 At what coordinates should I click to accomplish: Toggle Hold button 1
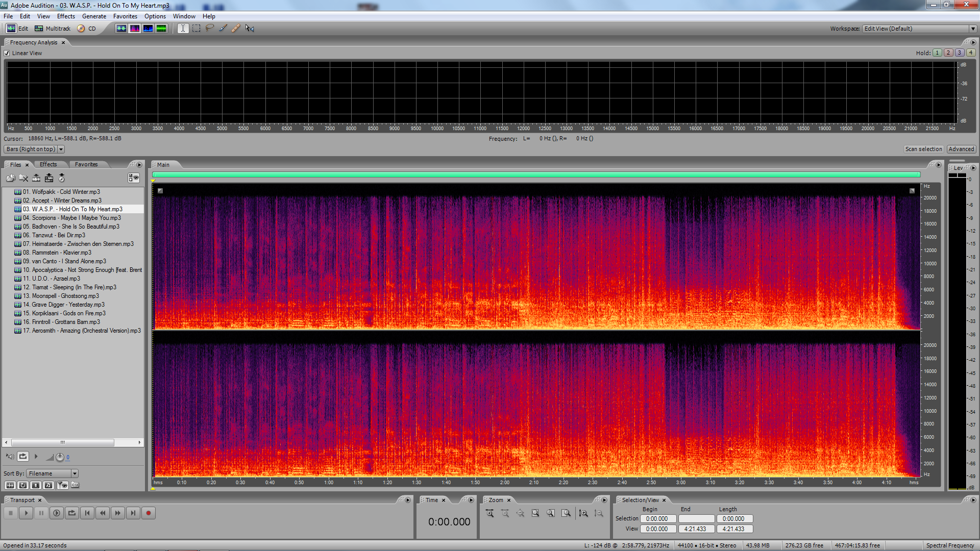(937, 53)
